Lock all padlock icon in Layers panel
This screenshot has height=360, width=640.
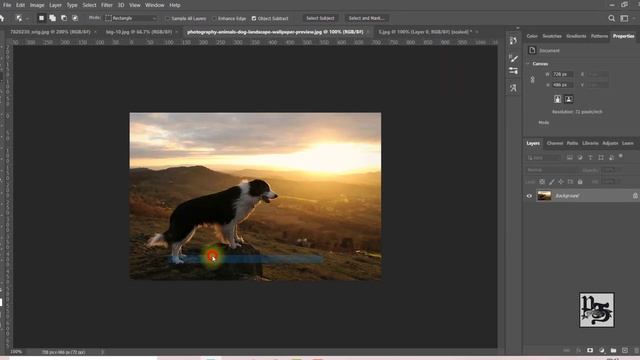click(x=580, y=182)
